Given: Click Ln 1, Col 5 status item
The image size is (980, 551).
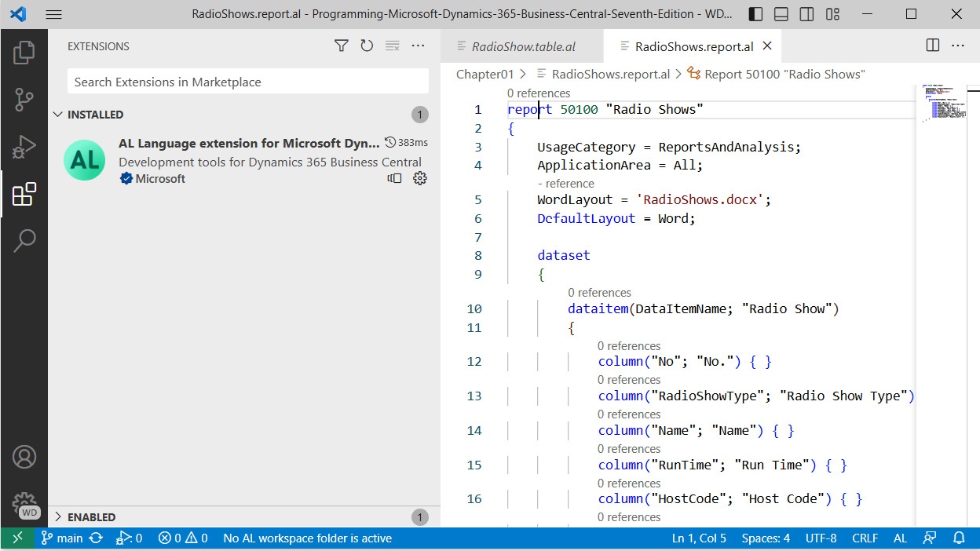Looking at the screenshot, I should (699, 538).
